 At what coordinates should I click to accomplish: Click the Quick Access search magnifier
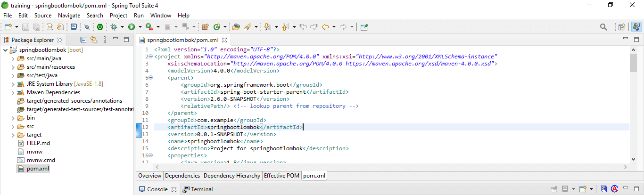(x=603, y=27)
